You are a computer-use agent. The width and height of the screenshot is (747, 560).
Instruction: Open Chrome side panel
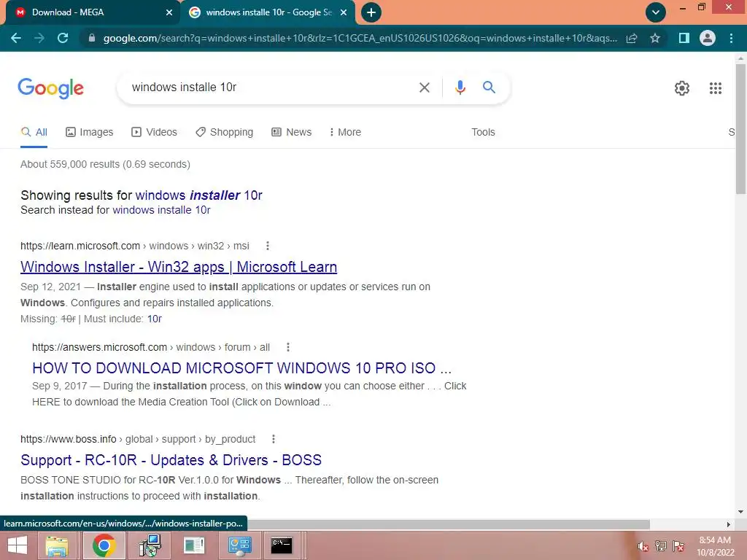point(684,38)
